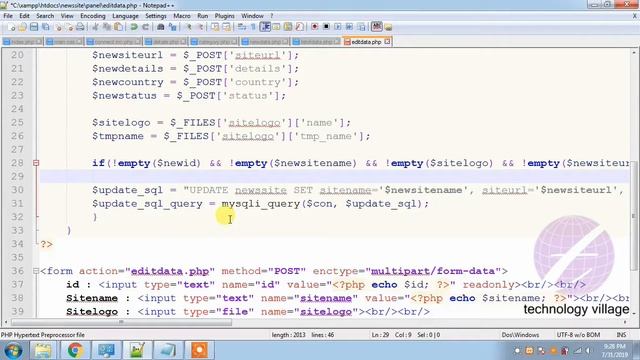The width and height of the screenshot is (640, 360).
Task: Click the Copy toolbar icon
Action: pos(107,27)
